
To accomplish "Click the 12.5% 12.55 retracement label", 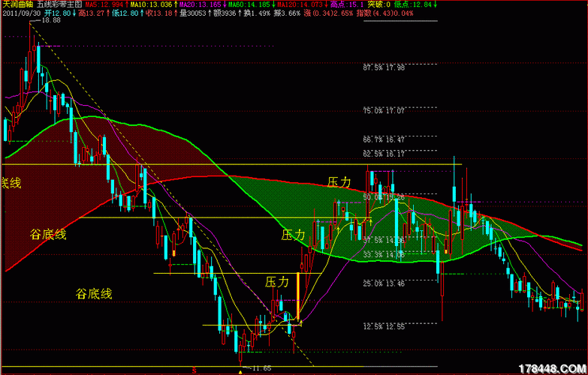I will click(x=384, y=326).
